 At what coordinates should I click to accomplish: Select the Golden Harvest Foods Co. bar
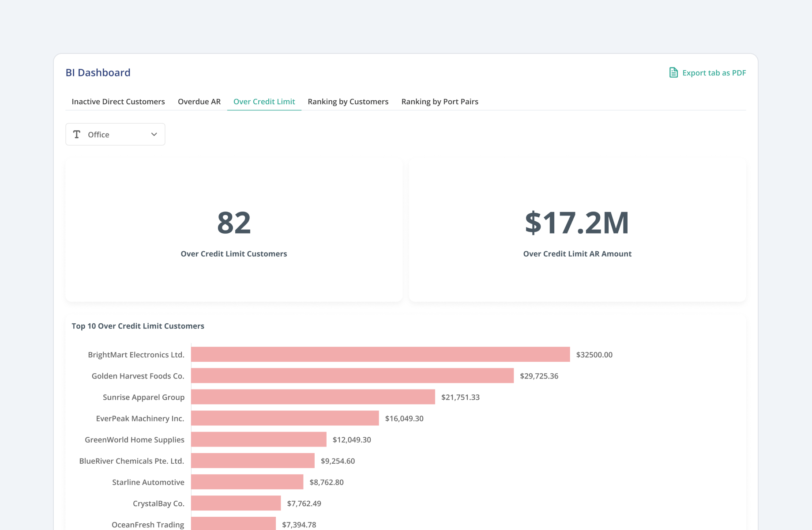pyautogui.click(x=352, y=376)
